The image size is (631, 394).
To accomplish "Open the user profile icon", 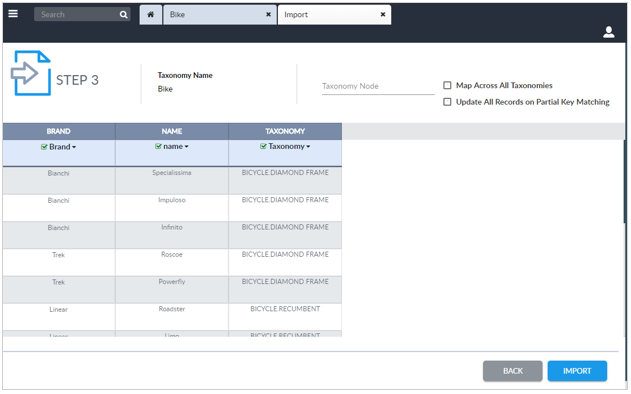I will (x=608, y=32).
